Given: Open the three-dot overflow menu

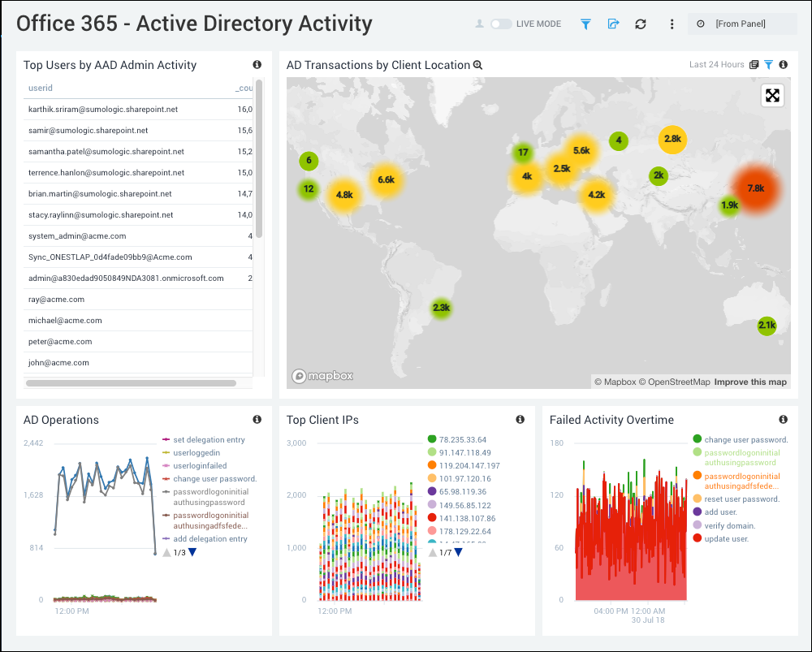Looking at the screenshot, I should 672,24.
